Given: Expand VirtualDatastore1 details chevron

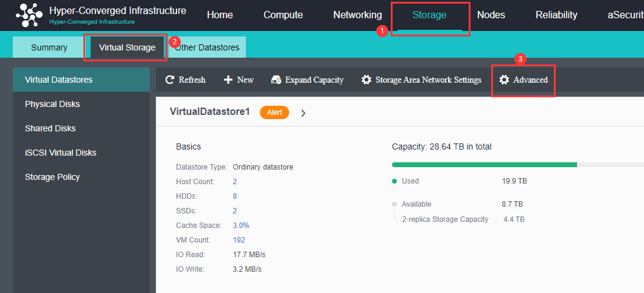Looking at the screenshot, I should (303, 113).
